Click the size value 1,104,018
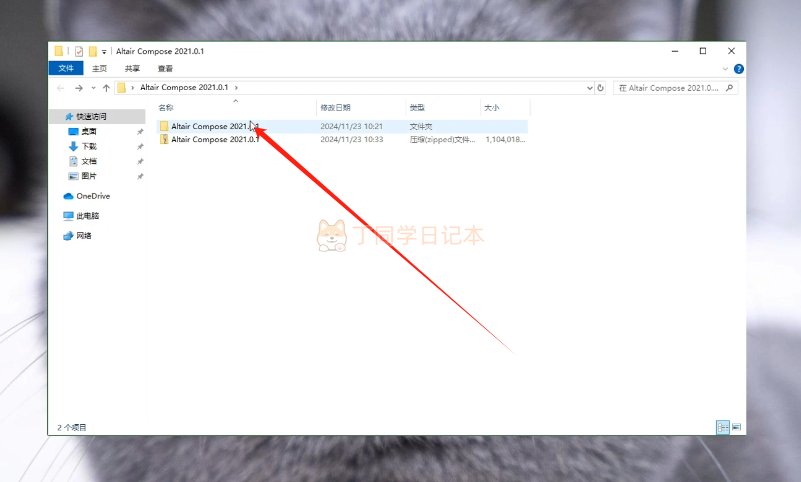801x482 pixels. click(x=505, y=139)
